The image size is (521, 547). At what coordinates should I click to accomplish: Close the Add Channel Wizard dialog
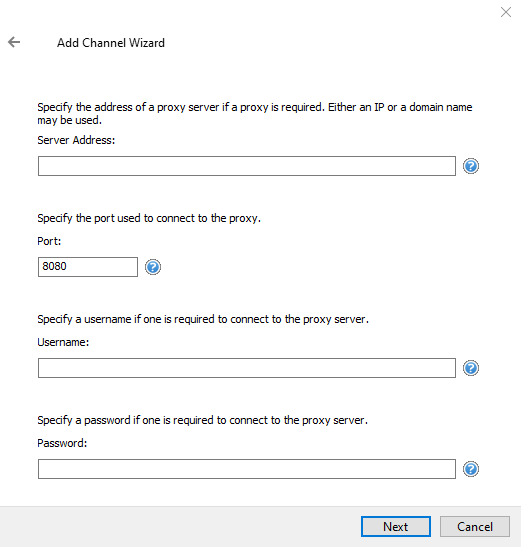click(506, 12)
